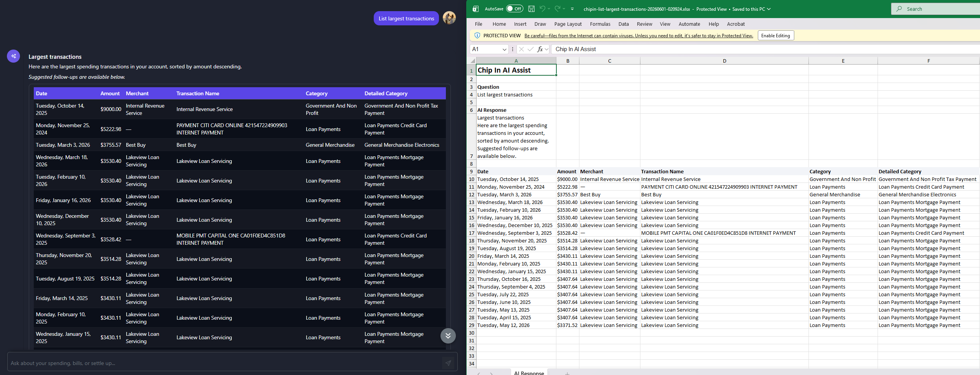Click the chat message input field
This screenshot has height=375, width=980.
pos(224,363)
